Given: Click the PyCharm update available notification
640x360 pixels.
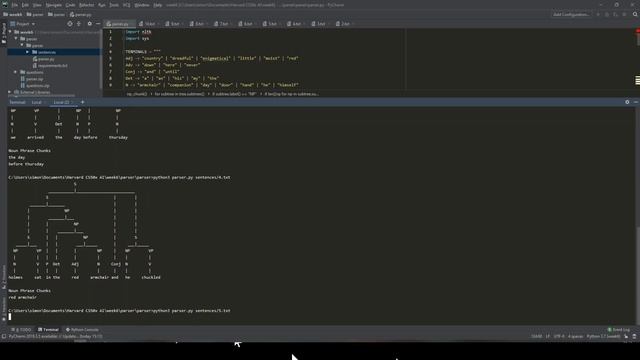Looking at the screenshot, I should [56, 336].
